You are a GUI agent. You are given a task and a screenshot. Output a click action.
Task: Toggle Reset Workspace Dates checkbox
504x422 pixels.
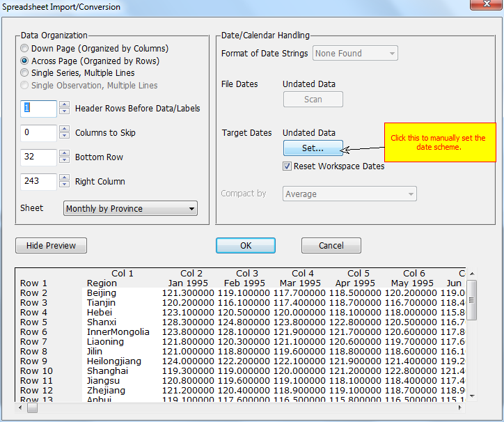[287, 166]
